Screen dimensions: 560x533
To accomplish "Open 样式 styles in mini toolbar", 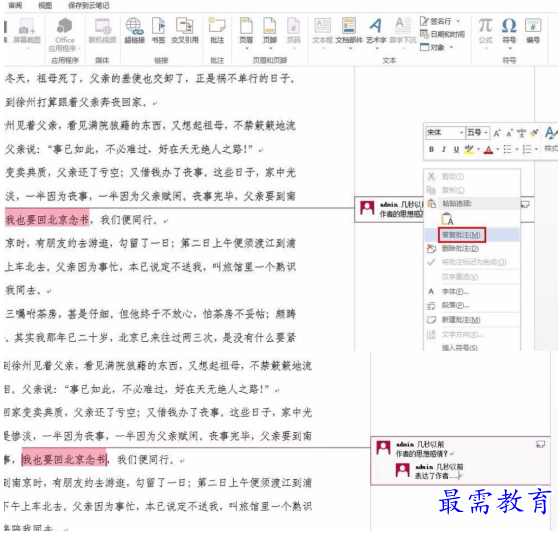I will click(550, 139).
